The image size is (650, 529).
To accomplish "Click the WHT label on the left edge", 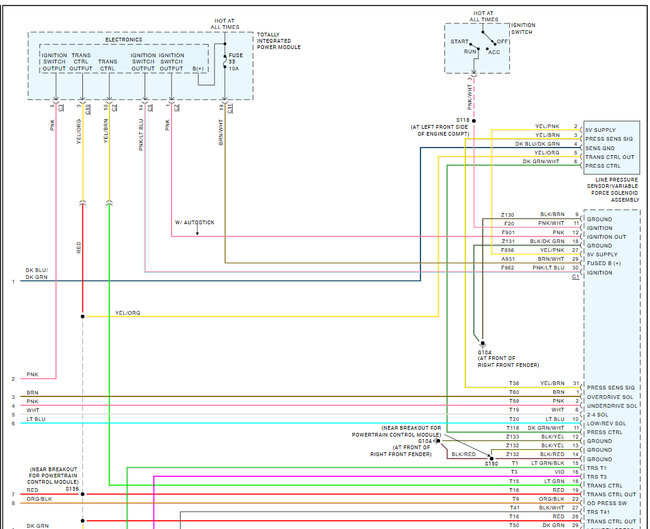I will click(x=33, y=410).
